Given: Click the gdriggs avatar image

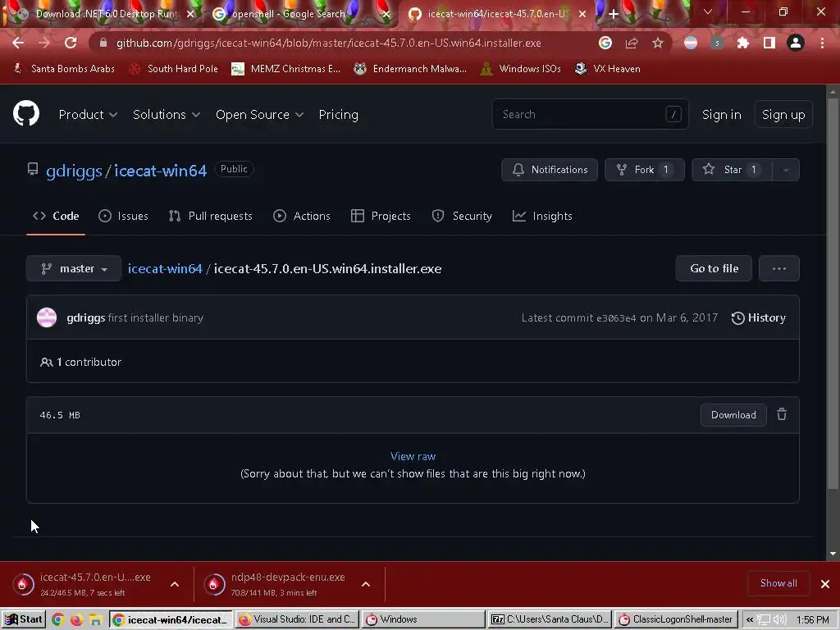Looking at the screenshot, I should (47, 317).
